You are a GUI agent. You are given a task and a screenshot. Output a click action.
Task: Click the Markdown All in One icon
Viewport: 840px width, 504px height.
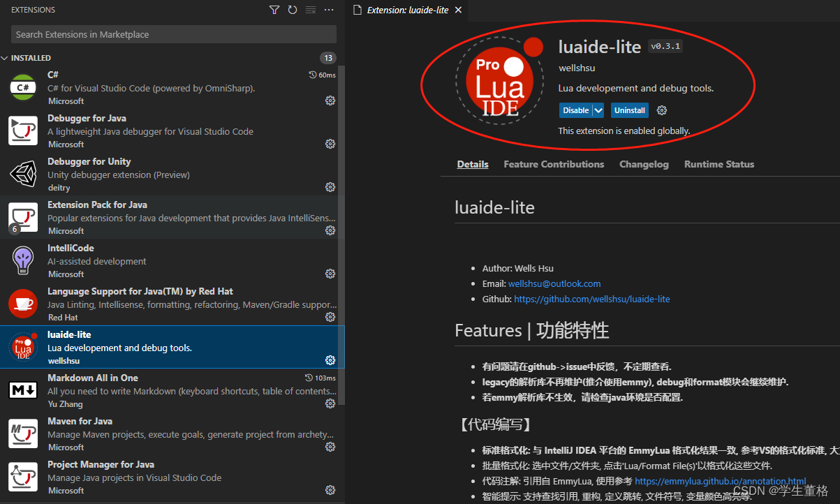pos(23,390)
